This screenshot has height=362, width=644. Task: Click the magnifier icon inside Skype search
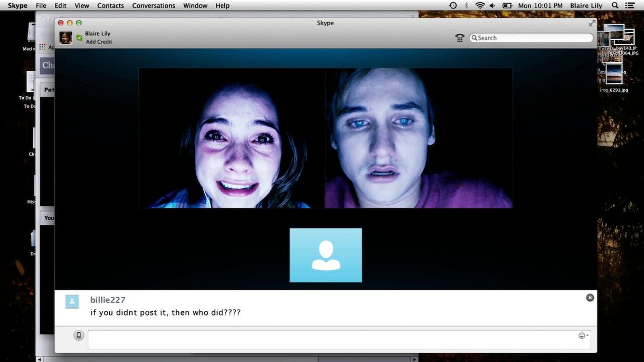pyautogui.click(x=474, y=38)
